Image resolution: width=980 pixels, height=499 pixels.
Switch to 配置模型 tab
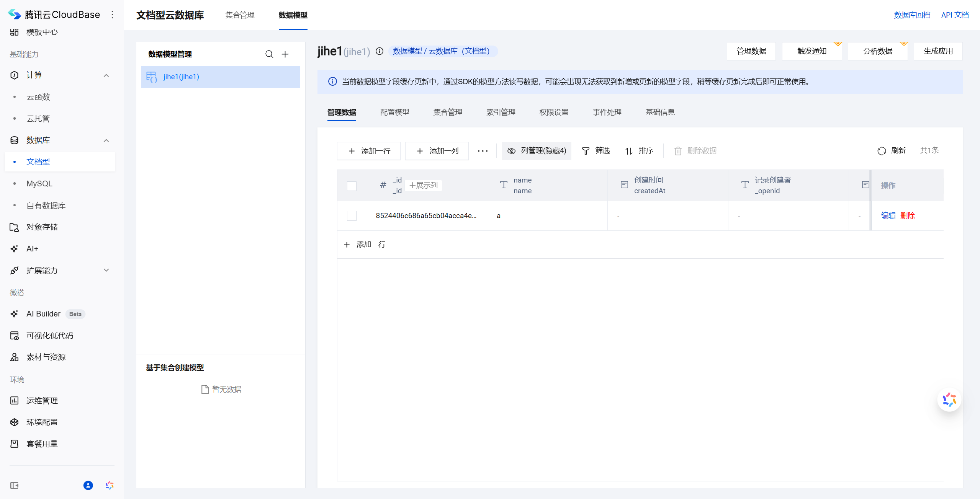pyautogui.click(x=395, y=112)
